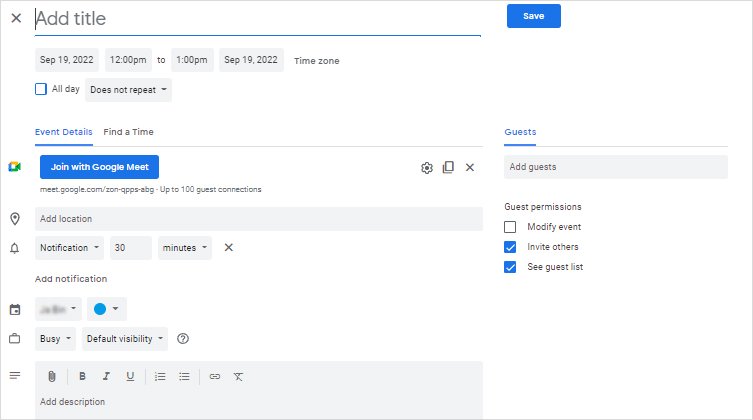Viewport: 753px width, 420px height.
Task: Click the Add guests field
Action: click(616, 167)
